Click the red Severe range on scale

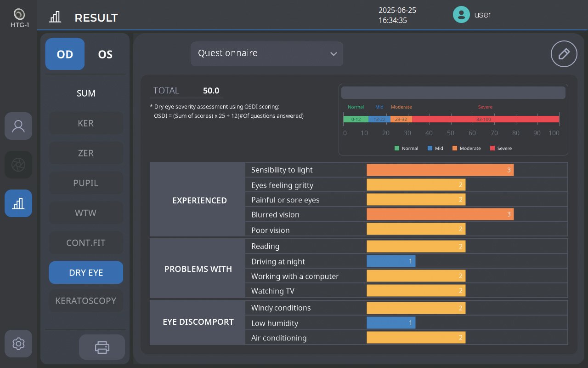click(485, 119)
